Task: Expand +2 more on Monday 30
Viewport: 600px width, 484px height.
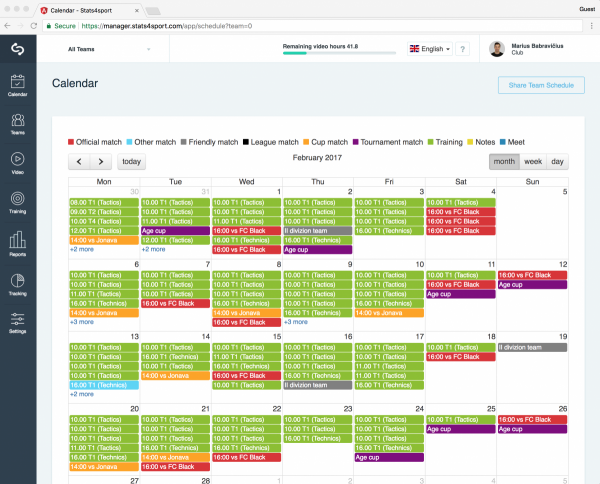Action: (82, 249)
